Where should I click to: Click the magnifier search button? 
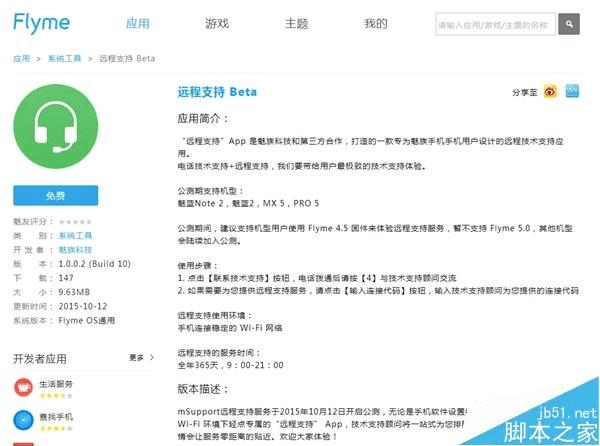(569, 24)
